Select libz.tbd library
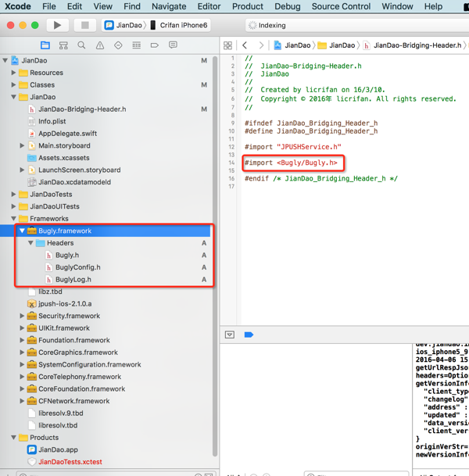 point(50,292)
